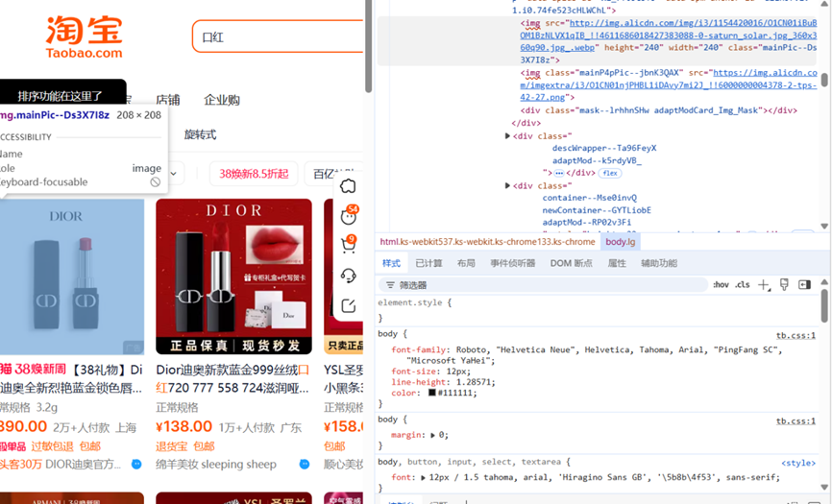The width and height of the screenshot is (832, 504).
Task: Open tb.css:1 link beside font-family rule
Action: [795, 335]
